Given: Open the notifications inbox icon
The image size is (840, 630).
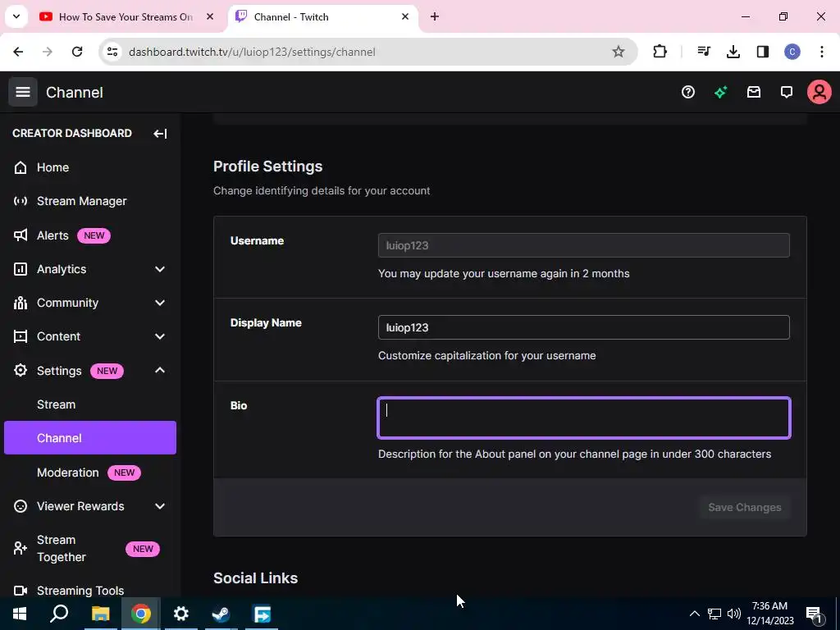Looking at the screenshot, I should coord(754,92).
